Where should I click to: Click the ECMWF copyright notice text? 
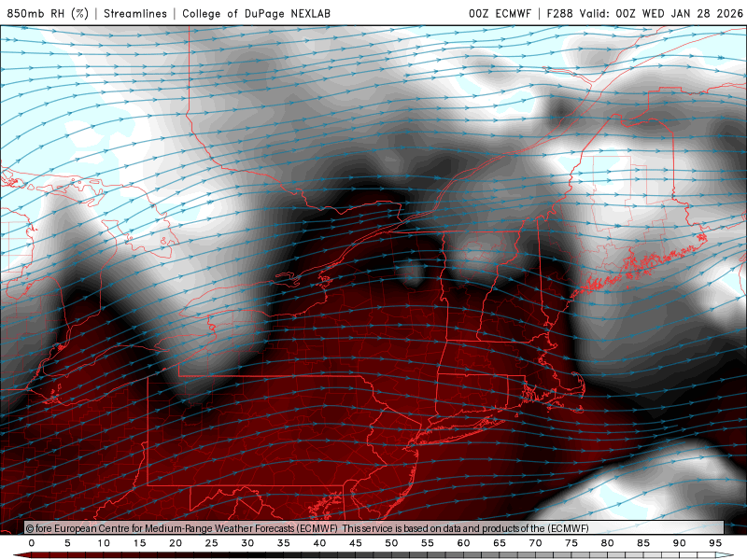point(307,528)
